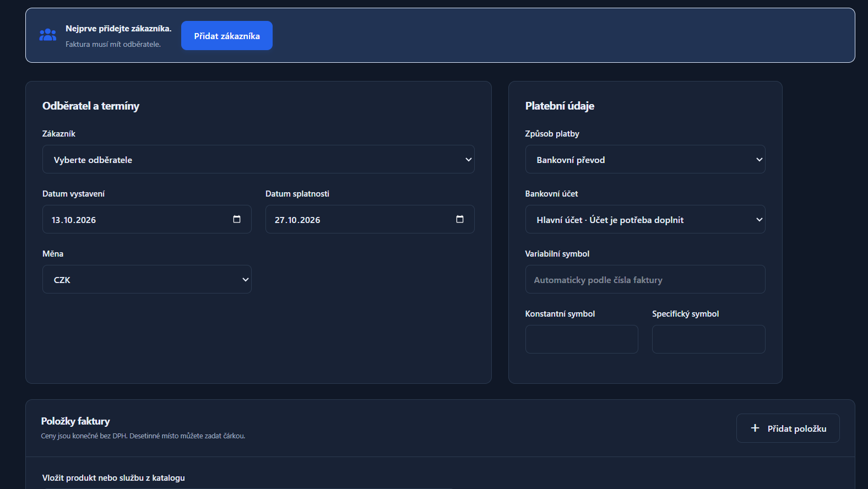Viewport: 868px width, 489px height.
Task: Expand Zákazník dropdown chevron
Action: (469, 160)
